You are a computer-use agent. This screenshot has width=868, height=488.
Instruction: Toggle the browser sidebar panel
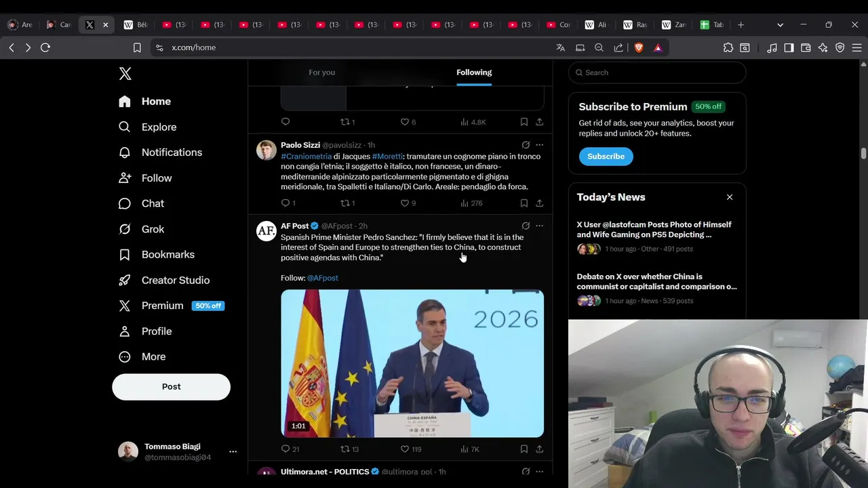coord(789,47)
